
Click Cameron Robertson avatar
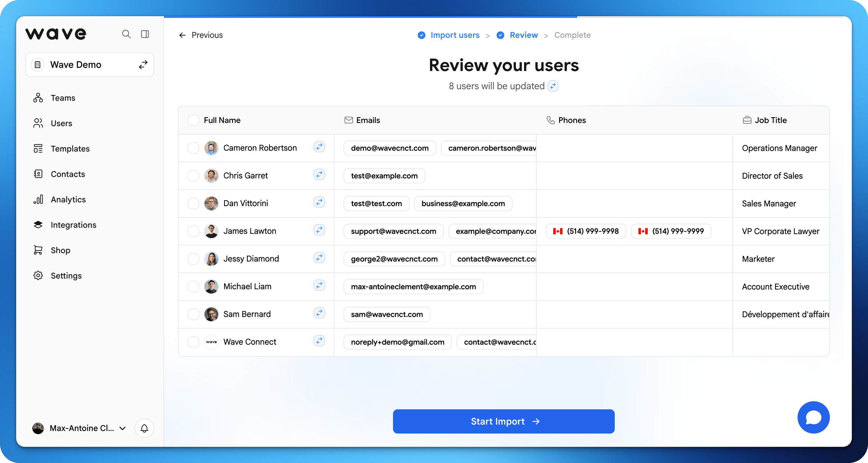click(x=211, y=148)
